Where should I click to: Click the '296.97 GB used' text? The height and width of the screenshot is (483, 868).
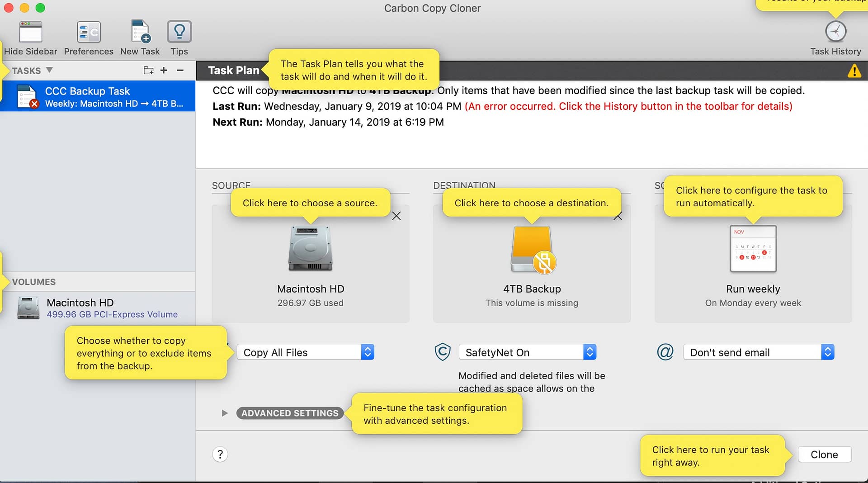coord(310,303)
